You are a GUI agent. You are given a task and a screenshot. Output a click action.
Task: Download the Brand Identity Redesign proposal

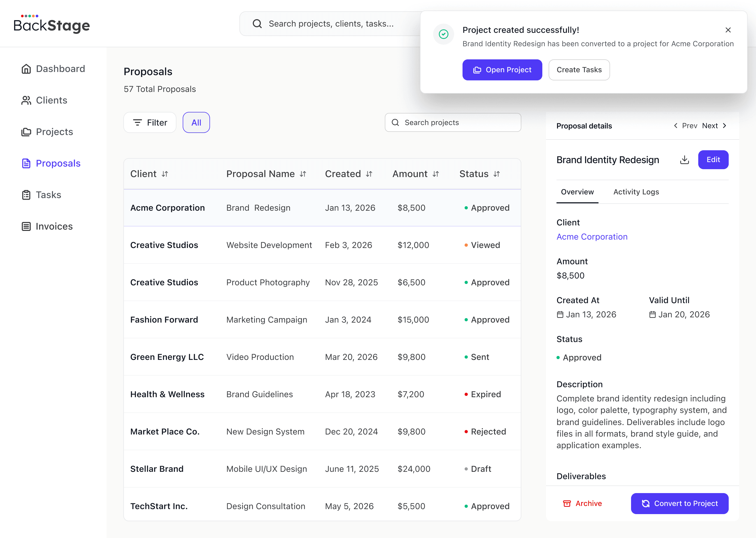[x=684, y=160]
